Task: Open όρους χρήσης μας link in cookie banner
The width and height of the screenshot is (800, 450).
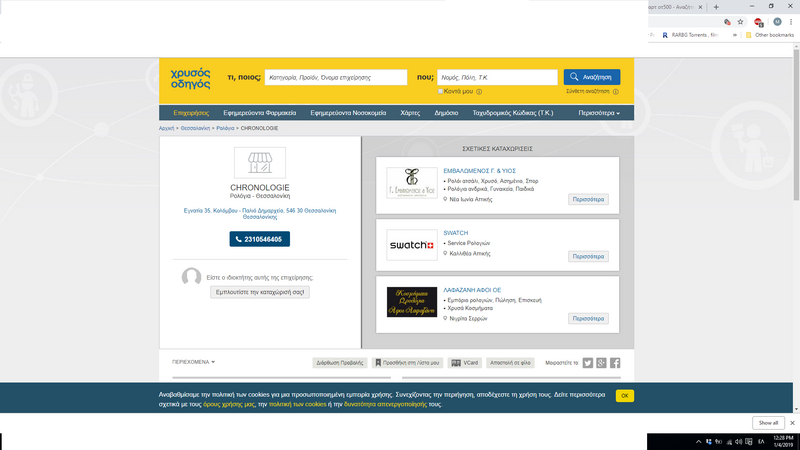Action: (229, 404)
